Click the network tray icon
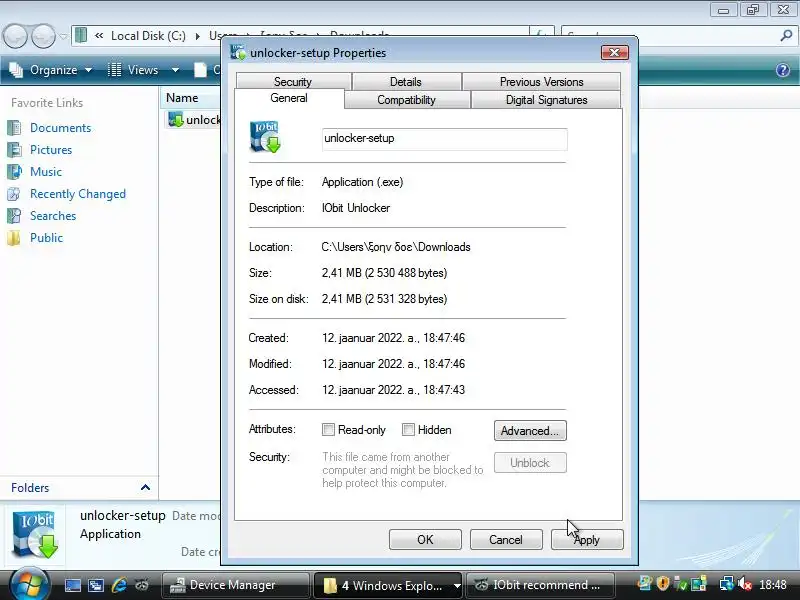 pyautogui.click(x=726, y=583)
